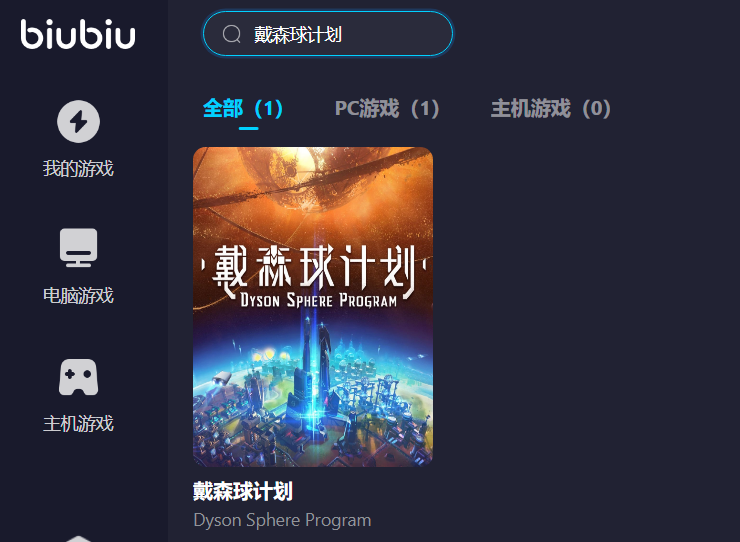This screenshot has width=740, height=542.
Task: Switch to the PC游戏 (1) tab
Action: (387, 109)
